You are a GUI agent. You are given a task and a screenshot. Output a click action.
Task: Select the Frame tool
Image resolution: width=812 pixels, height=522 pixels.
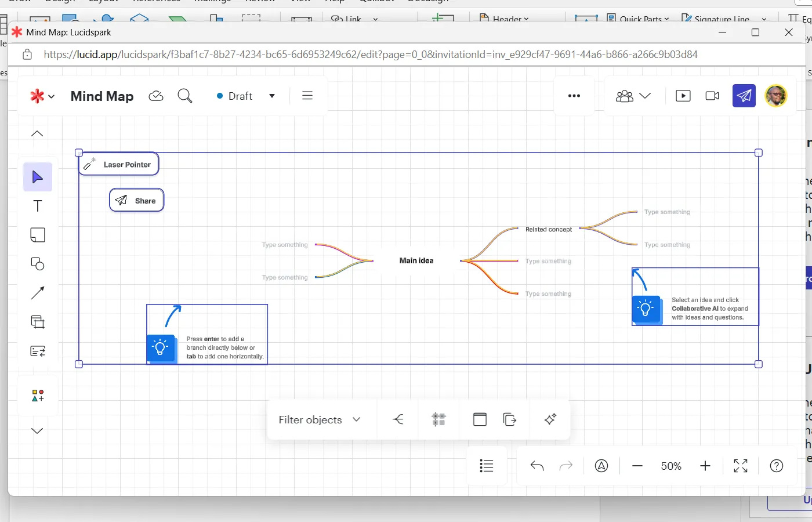pos(38,322)
